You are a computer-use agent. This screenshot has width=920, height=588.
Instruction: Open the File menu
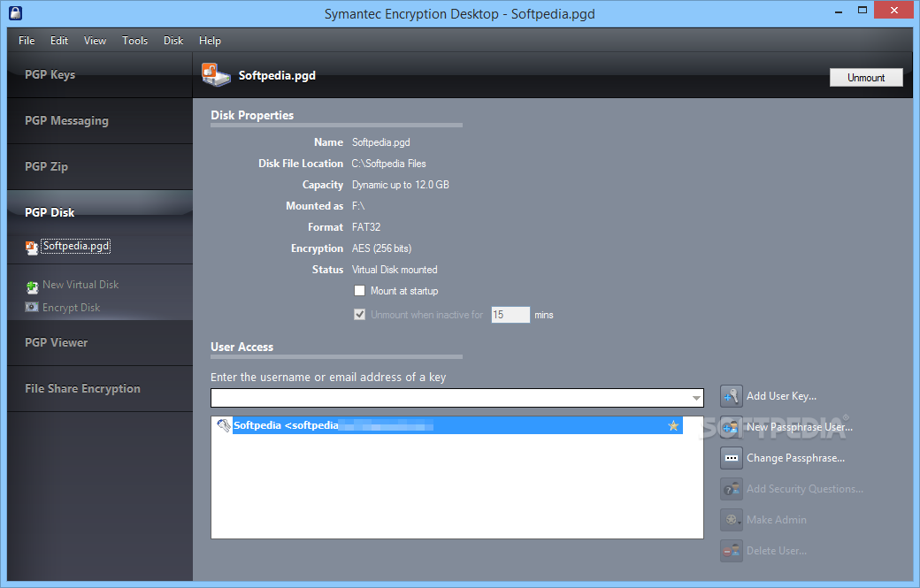click(27, 41)
